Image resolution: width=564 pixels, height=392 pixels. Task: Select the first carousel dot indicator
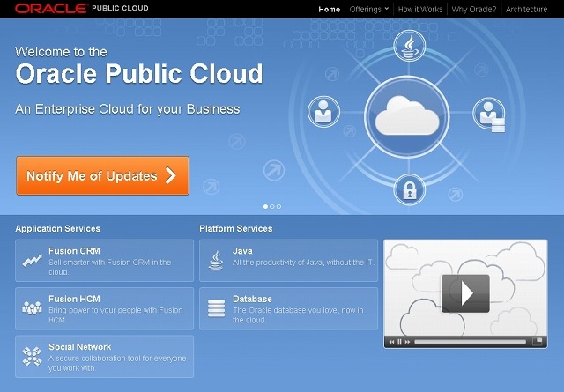(x=266, y=206)
